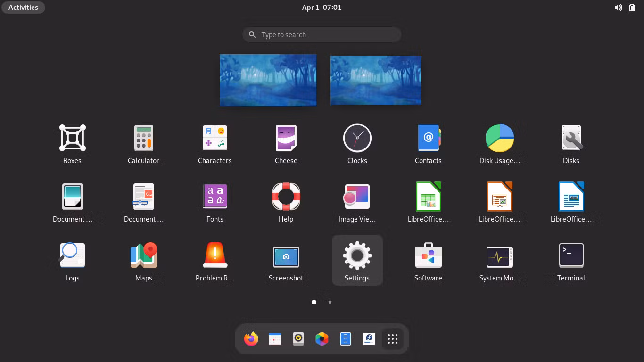
Task: Launch the Contacts app
Action: 428,144
